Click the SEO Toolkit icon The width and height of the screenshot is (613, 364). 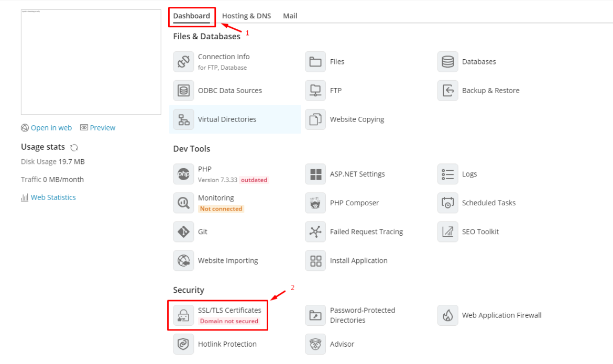pyautogui.click(x=447, y=231)
